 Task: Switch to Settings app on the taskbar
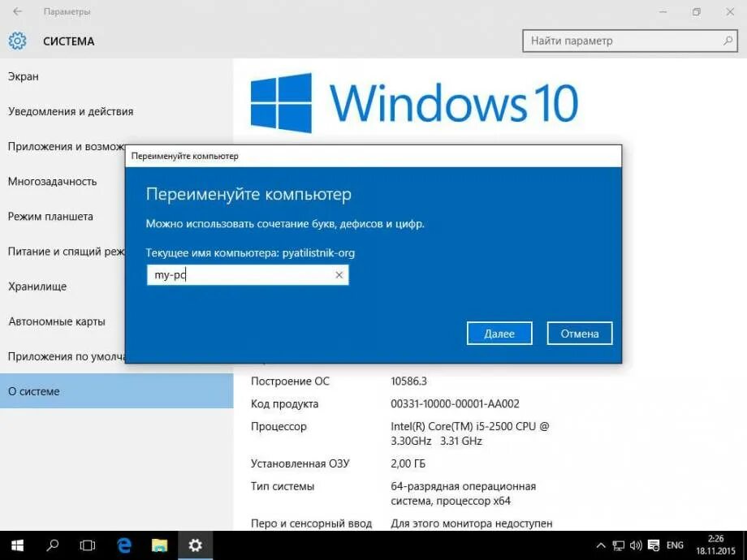tap(196, 545)
